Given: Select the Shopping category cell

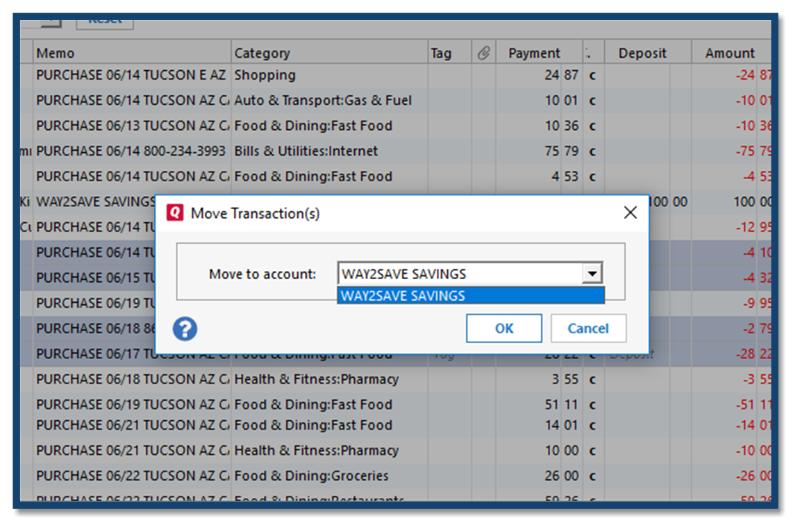Looking at the screenshot, I should (x=265, y=75).
